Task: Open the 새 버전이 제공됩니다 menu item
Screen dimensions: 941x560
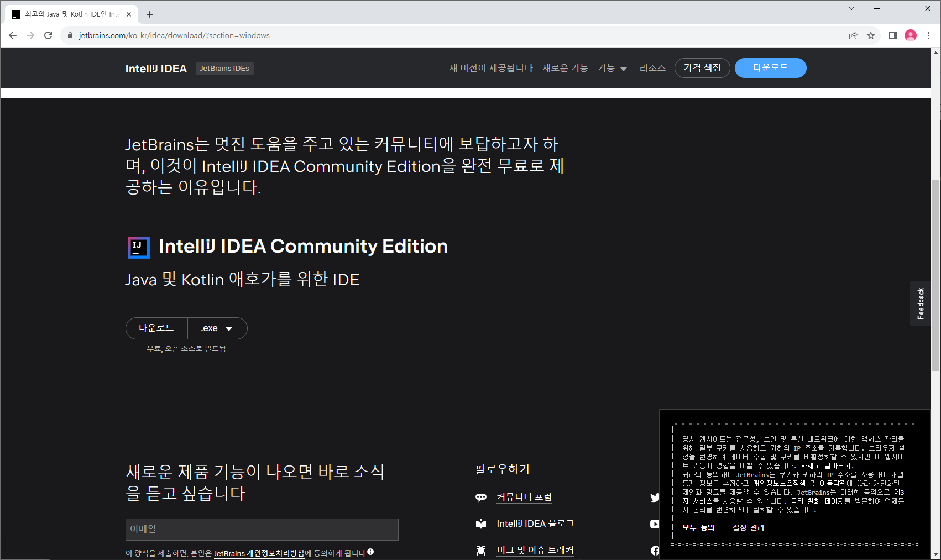Action: coord(491,68)
